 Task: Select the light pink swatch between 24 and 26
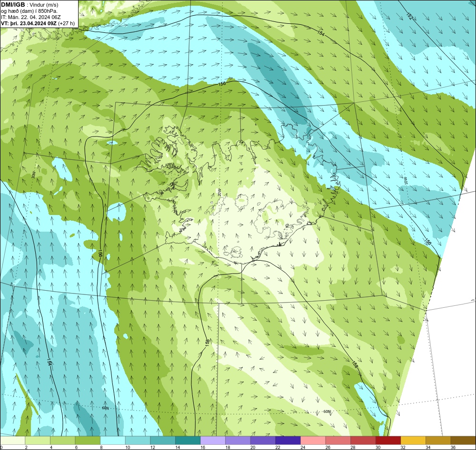(313, 440)
